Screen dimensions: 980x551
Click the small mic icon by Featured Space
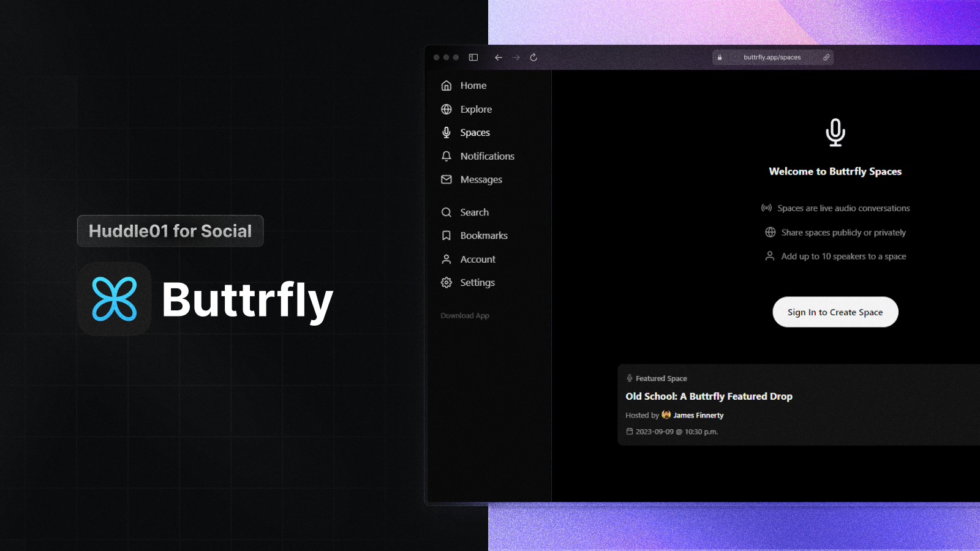point(630,378)
